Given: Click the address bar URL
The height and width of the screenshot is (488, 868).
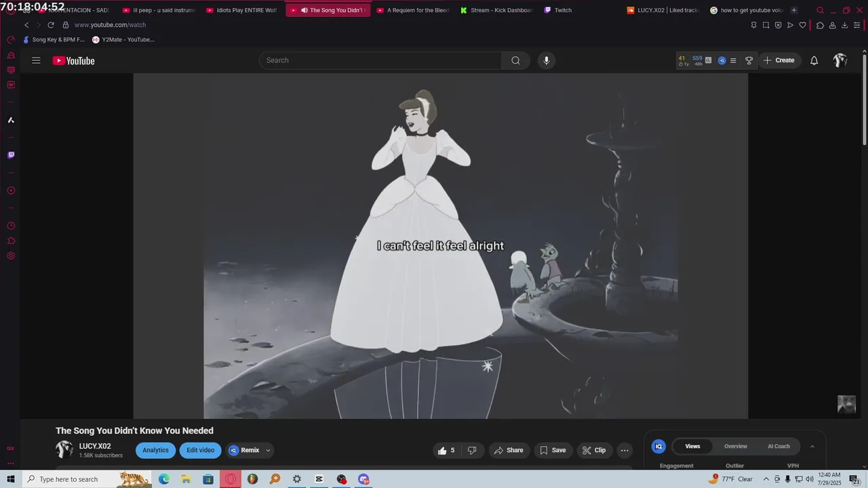Looking at the screenshot, I should 110,25.
